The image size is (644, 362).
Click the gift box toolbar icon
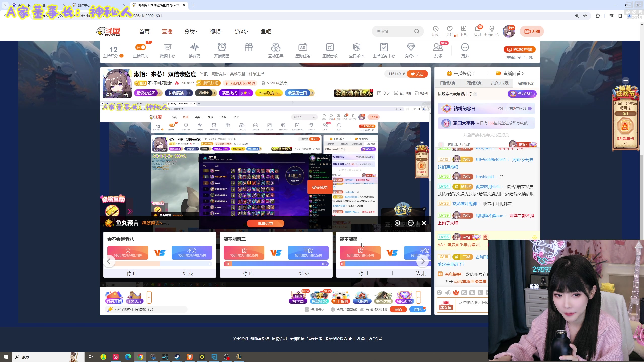tap(249, 47)
